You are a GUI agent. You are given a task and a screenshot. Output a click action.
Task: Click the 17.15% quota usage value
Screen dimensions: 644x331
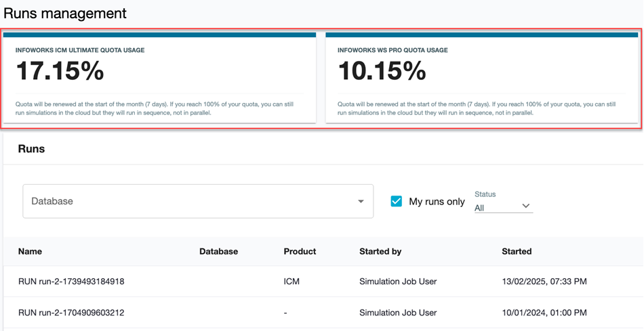(60, 71)
